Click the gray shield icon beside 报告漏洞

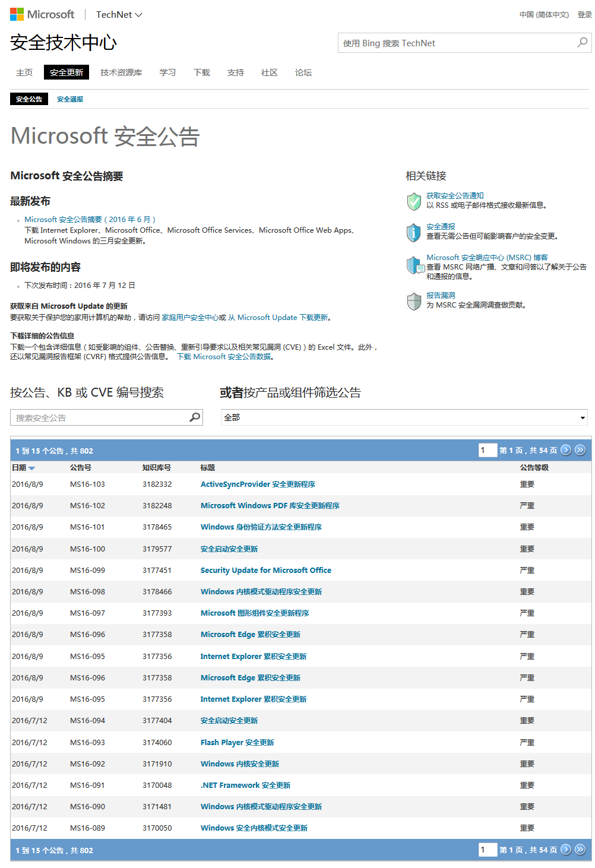pyautogui.click(x=414, y=301)
